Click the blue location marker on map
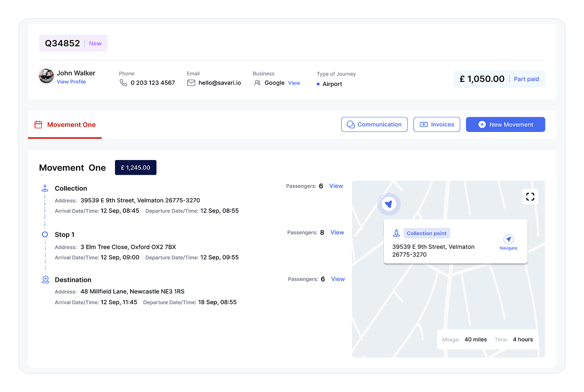 pos(388,204)
